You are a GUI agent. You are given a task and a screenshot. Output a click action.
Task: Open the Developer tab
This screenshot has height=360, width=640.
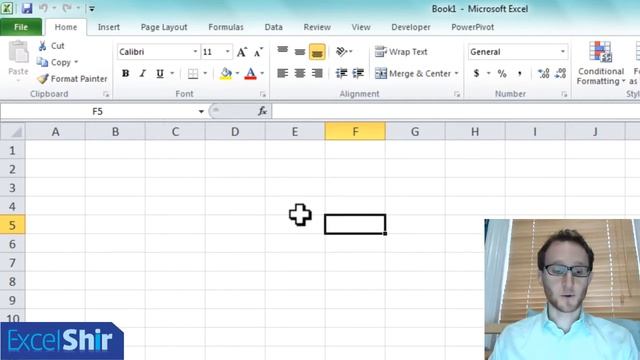coord(411,27)
